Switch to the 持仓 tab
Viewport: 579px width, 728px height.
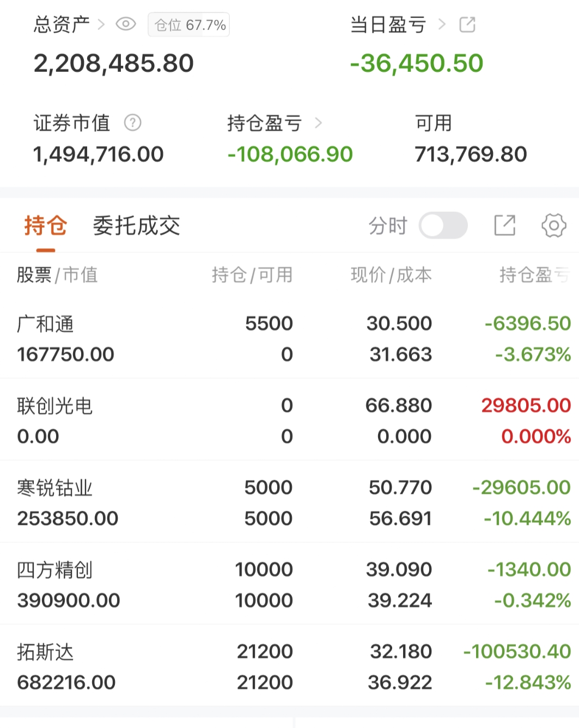(x=46, y=225)
